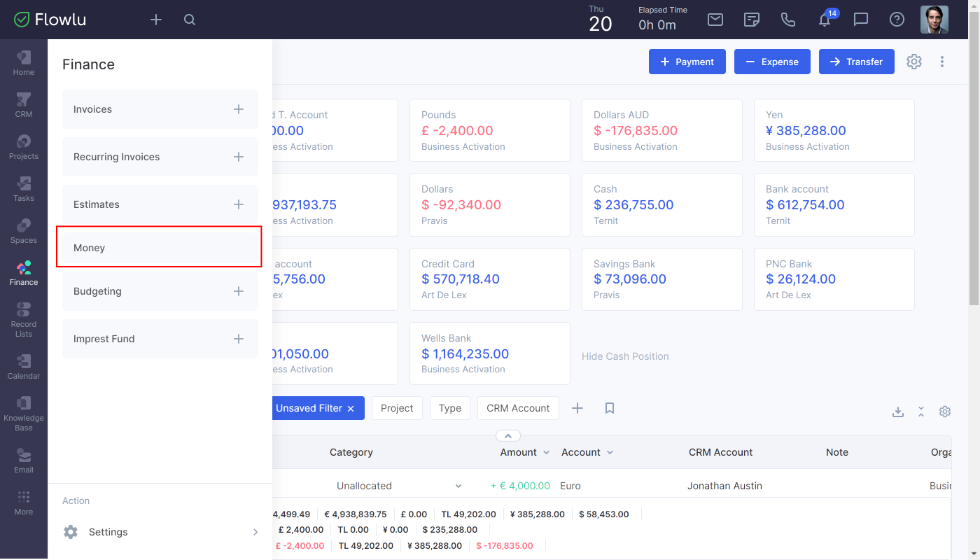Viewport: 980px width, 560px height.
Task: Open the Recurring Invoices menu item
Action: pyautogui.click(x=160, y=157)
